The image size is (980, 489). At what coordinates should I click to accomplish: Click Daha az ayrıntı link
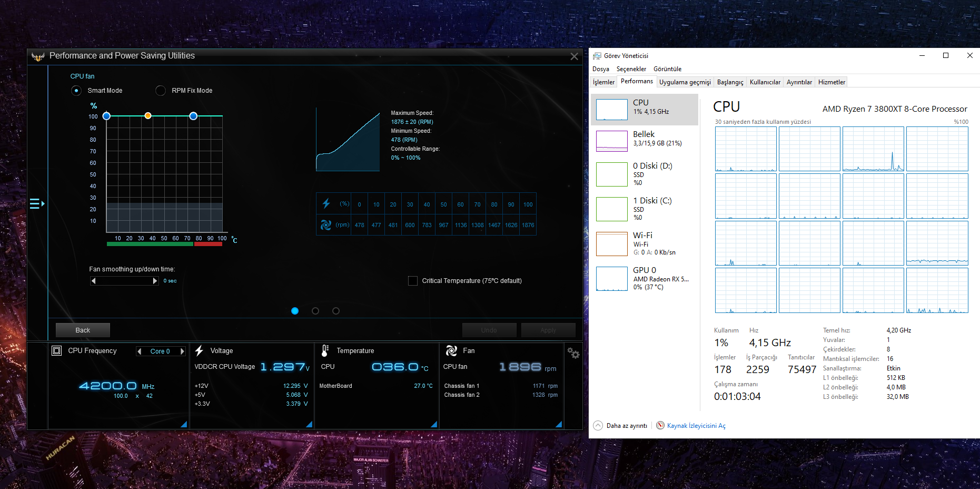[627, 426]
